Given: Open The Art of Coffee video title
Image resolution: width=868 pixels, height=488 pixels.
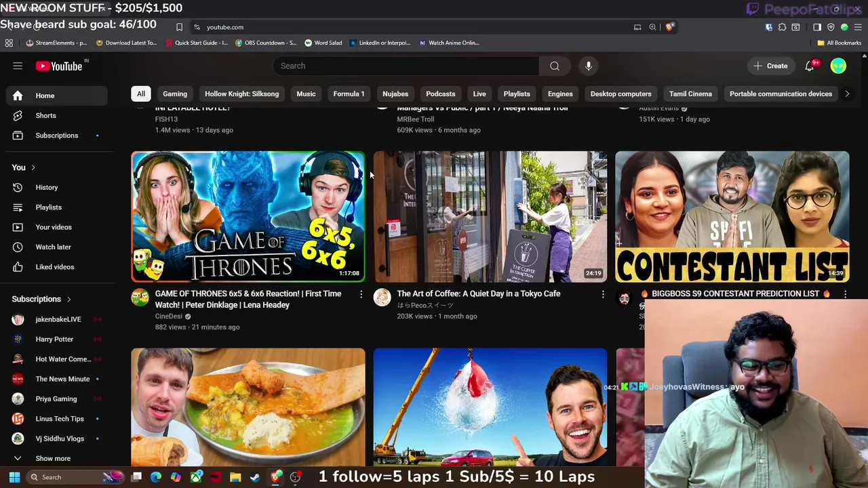Looking at the screenshot, I should (x=479, y=294).
